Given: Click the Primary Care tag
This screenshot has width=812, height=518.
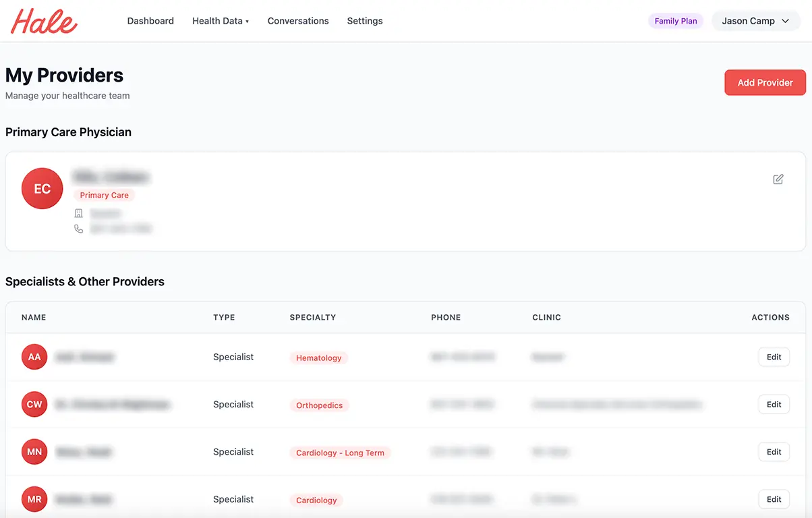Looking at the screenshot, I should tap(105, 195).
